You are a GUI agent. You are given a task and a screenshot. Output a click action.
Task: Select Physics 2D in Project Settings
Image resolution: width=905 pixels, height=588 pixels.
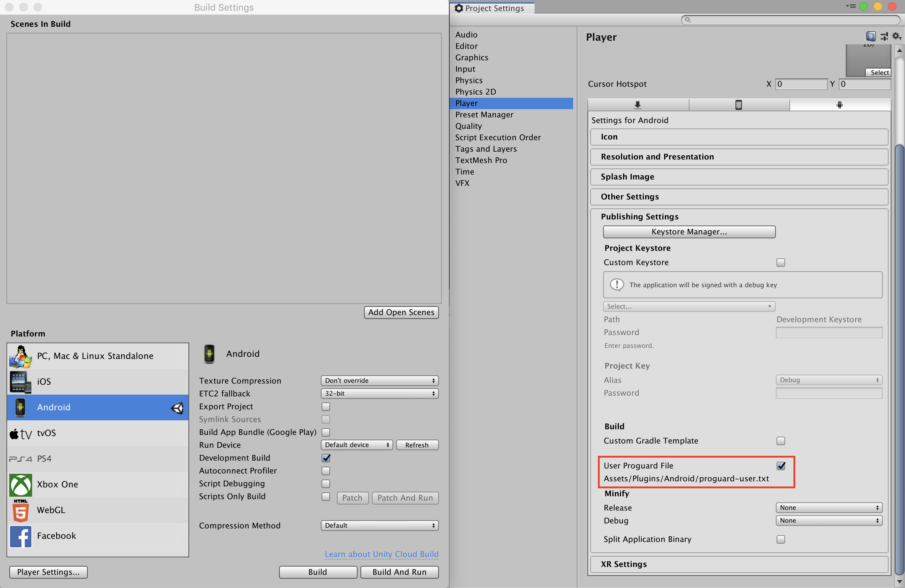[x=475, y=92]
